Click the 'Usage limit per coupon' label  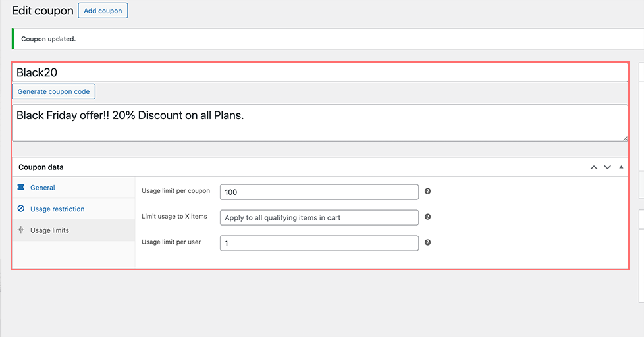(x=176, y=190)
